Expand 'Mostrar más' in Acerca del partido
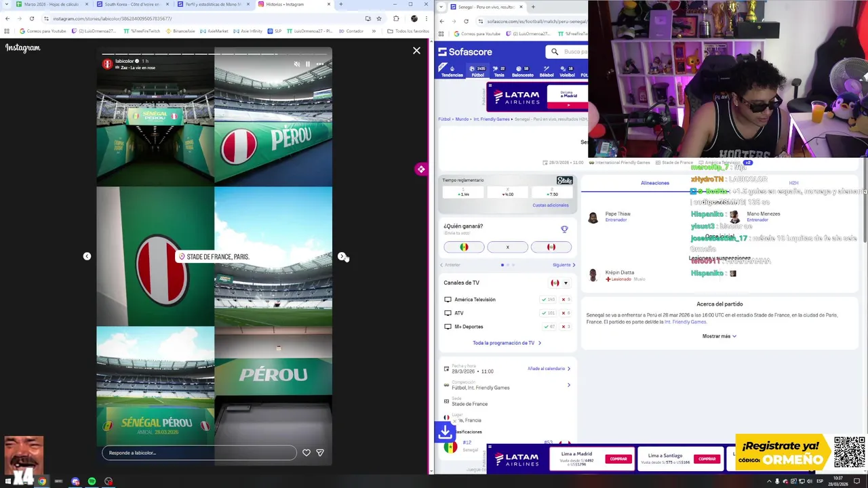868x488 pixels. pos(719,336)
